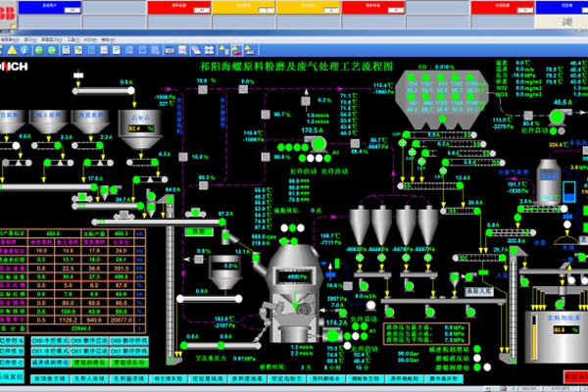Click the red button at bottom right corner

click(x=575, y=377)
